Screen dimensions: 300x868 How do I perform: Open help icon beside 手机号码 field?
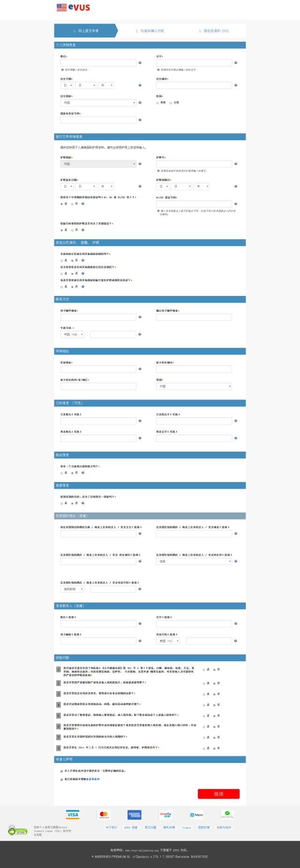click(140, 335)
